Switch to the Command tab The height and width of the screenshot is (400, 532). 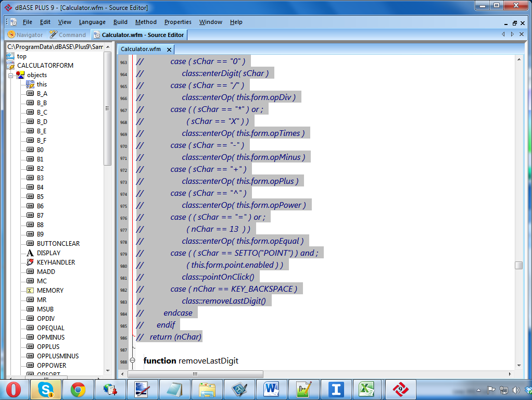pyautogui.click(x=68, y=34)
